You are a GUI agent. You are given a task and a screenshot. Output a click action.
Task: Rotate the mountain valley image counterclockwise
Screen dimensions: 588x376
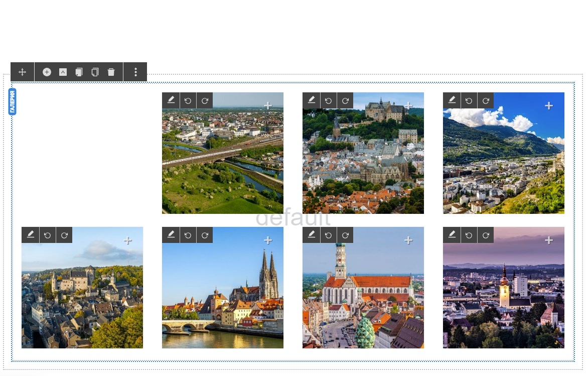[469, 100]
